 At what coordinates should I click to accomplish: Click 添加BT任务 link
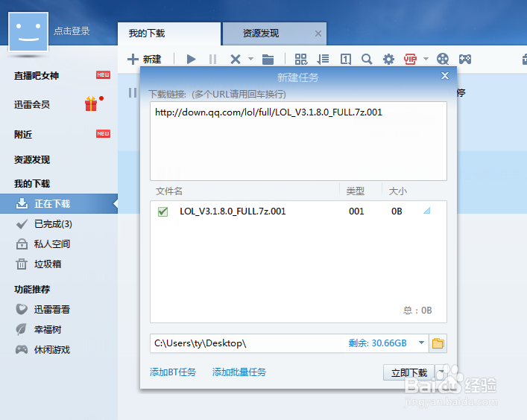[x=173, y=372]
